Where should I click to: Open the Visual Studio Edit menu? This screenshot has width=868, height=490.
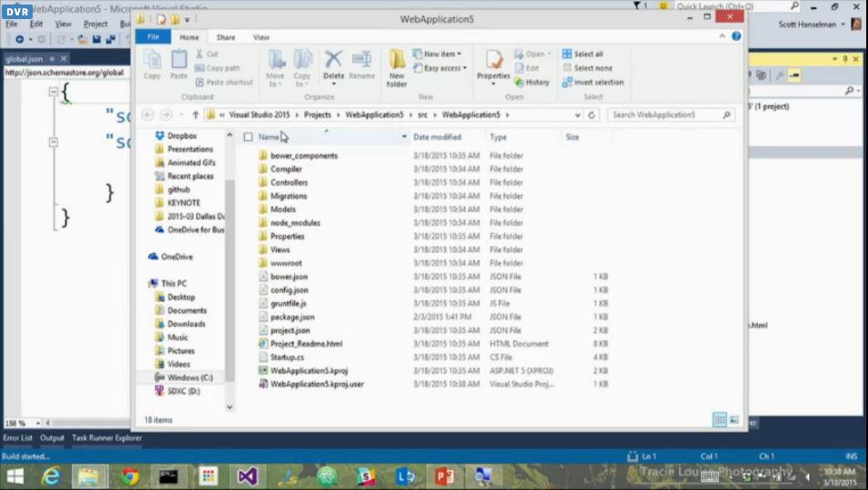36,24
